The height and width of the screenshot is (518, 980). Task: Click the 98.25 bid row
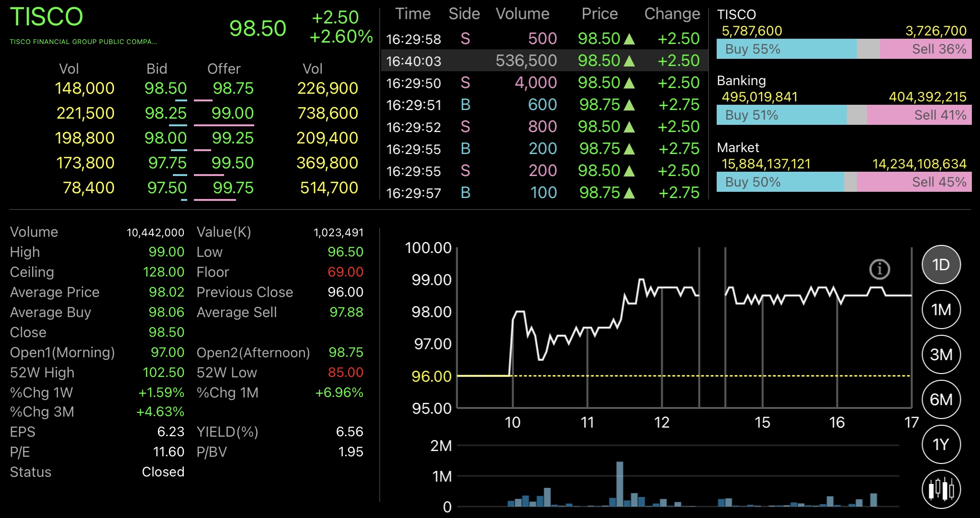click(x=166, y=113)
